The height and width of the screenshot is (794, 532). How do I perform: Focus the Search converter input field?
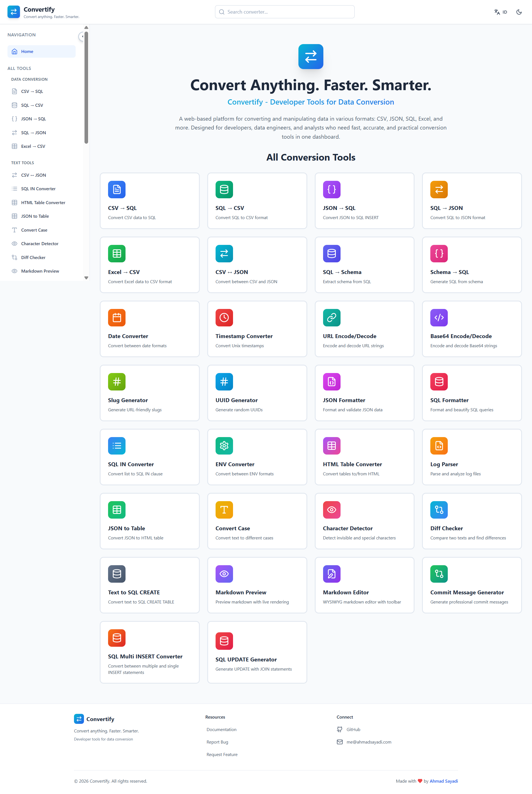coord(285,12)
